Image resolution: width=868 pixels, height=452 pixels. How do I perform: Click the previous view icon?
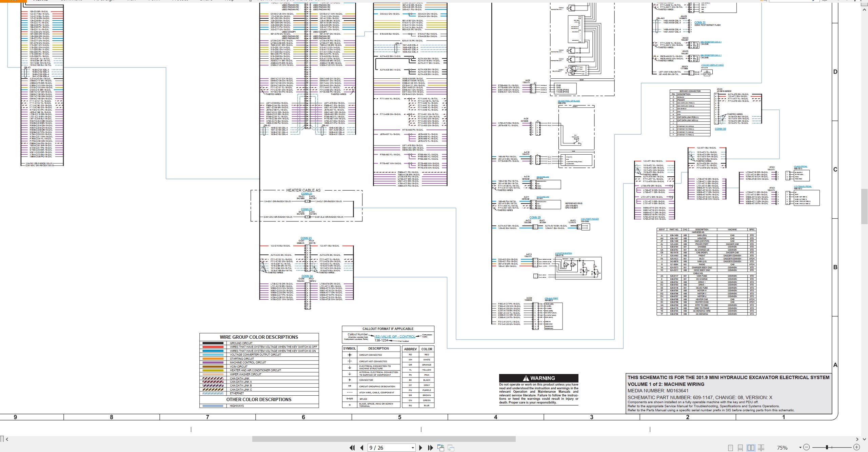441,448
